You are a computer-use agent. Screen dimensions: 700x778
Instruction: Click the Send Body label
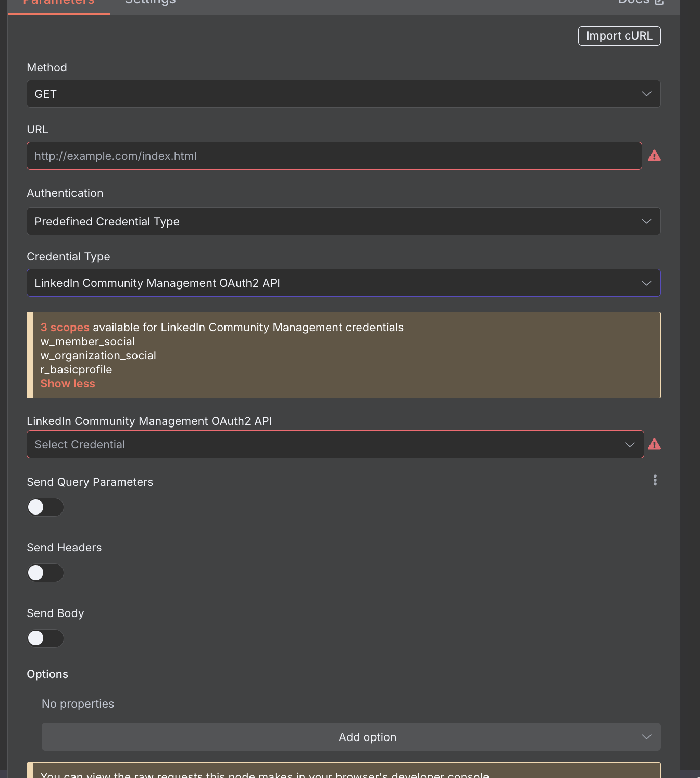coord(56,613)
